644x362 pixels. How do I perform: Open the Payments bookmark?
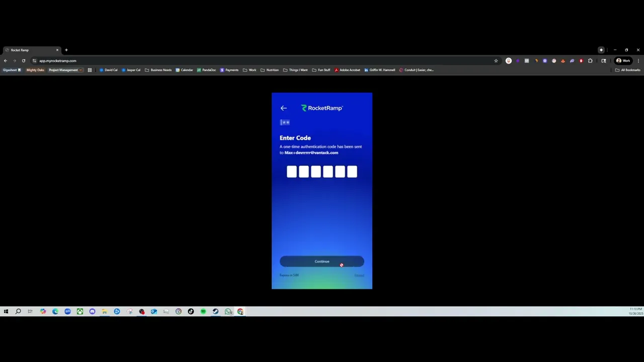(229, 70)
